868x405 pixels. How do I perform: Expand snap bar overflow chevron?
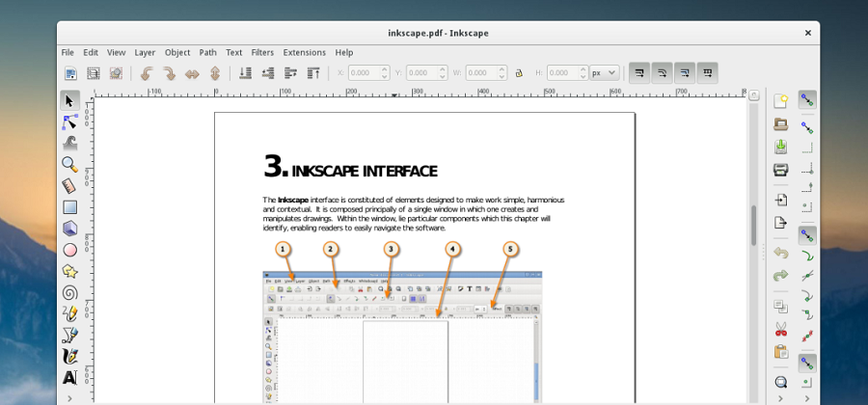807,398
